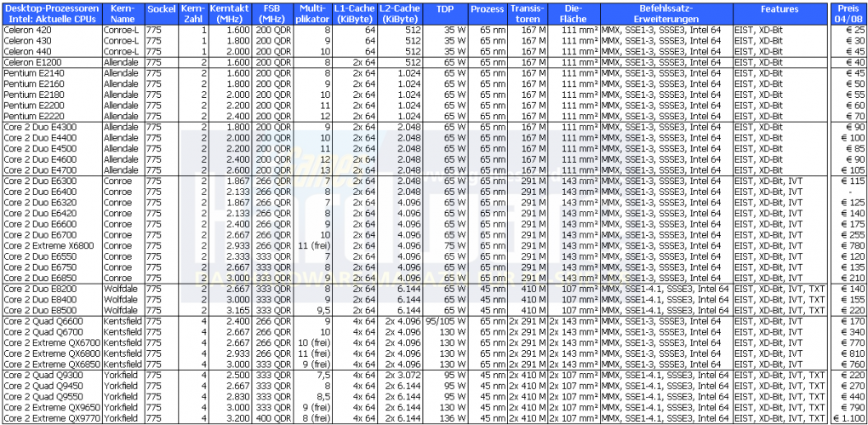The height and width of the screenshot is (425, 868).
Task: Click the 'Prozess' column header
Action: (x=488, y=14)
